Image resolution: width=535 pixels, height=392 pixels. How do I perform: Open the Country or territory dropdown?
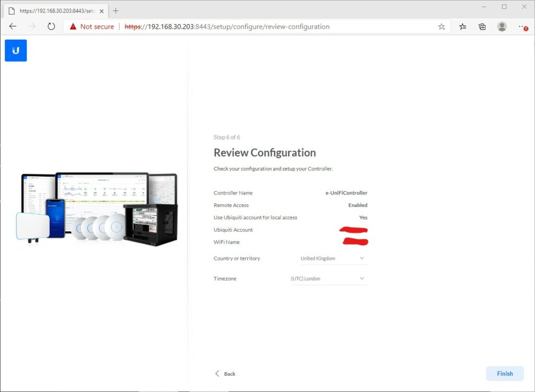(x=334, y=259)
